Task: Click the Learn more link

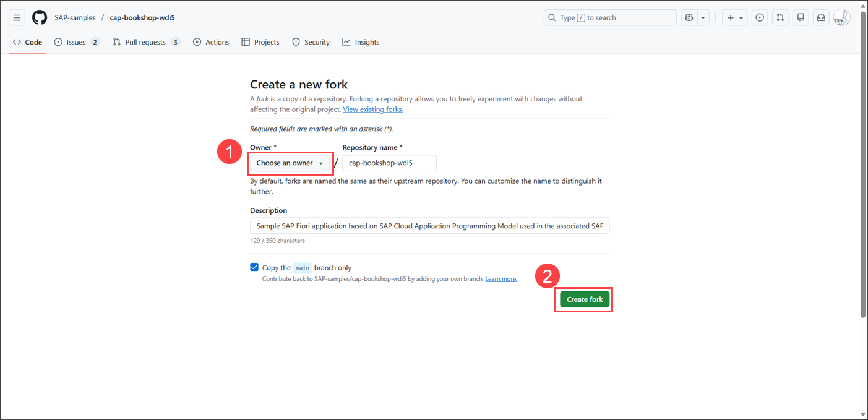Action: [x=501, y=279]
